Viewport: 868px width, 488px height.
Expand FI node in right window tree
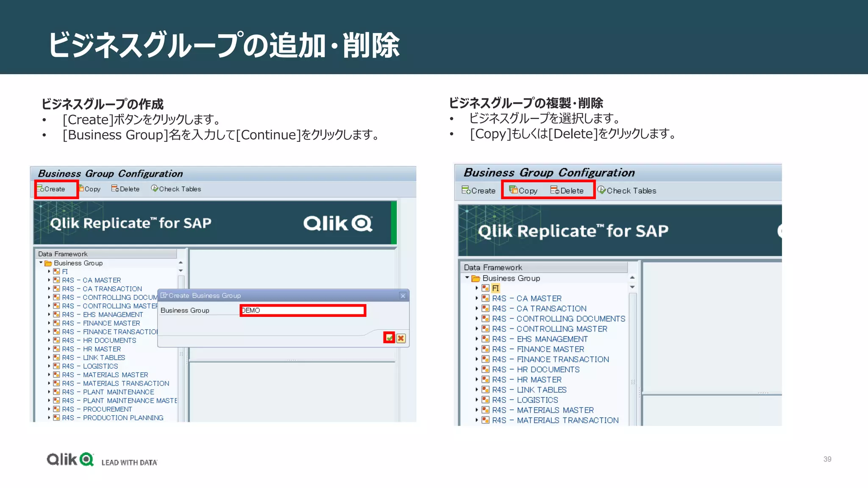pyautogui.click(x=477, y=288)
